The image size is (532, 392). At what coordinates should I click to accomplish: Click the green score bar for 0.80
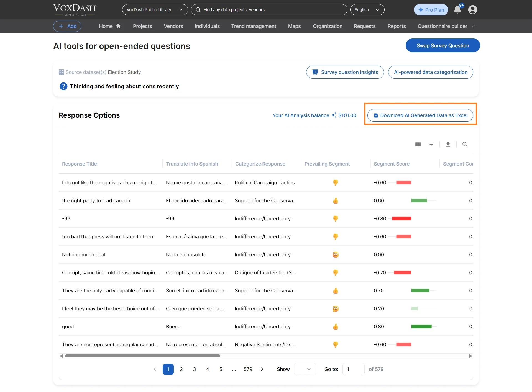tap(421, 327)
